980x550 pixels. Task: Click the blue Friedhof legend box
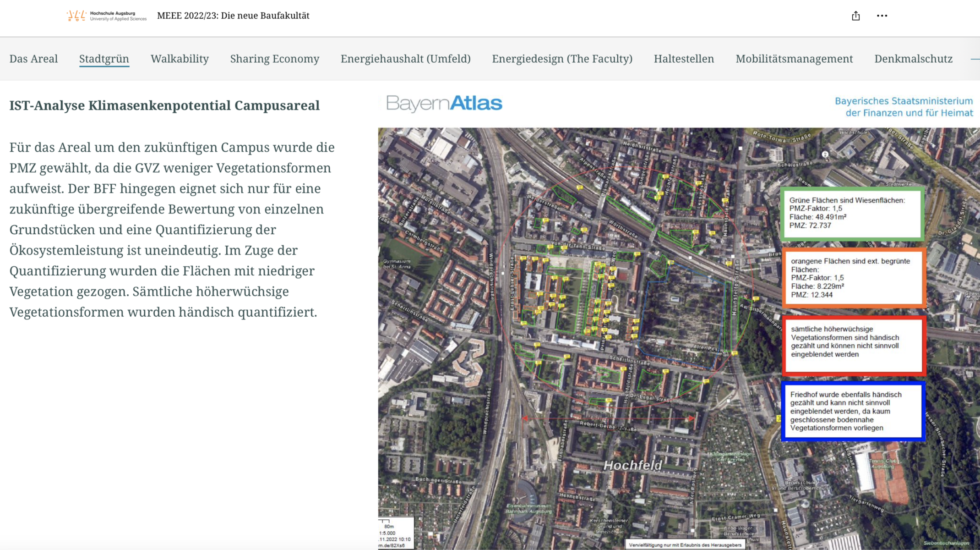click(x=853, y=411)
